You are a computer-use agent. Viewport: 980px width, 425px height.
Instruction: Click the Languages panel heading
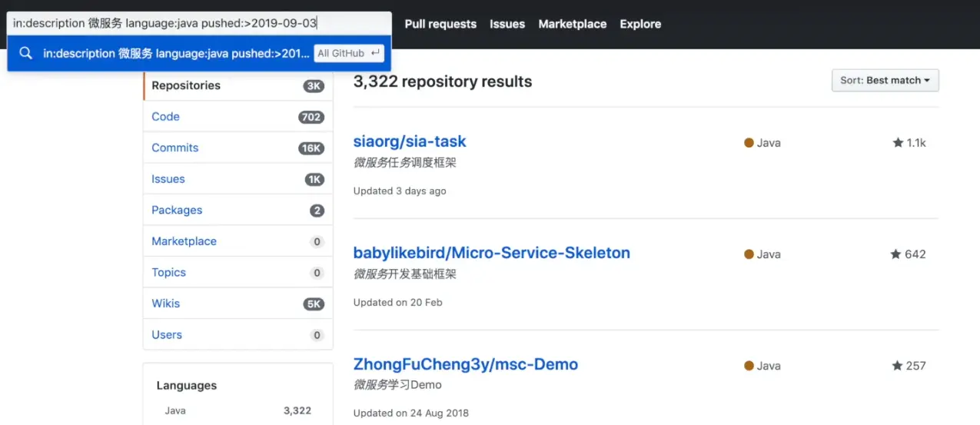coord(187,386)
